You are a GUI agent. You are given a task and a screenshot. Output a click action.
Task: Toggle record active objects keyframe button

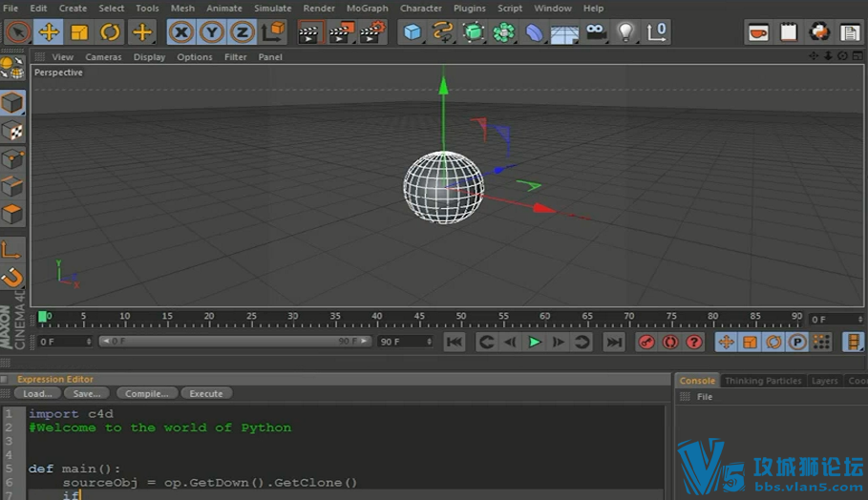click(x=646, y=343)
